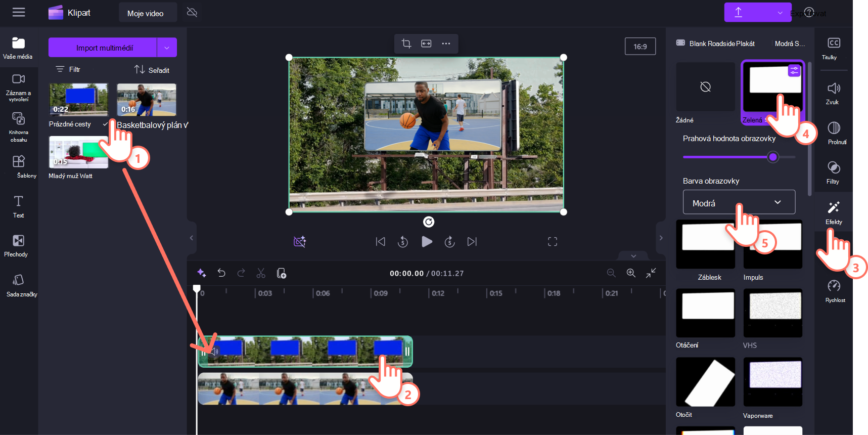Select the basketball clip on timeline
The width and height of the screenshot is (868, 435).
click(x=305, y=389)
